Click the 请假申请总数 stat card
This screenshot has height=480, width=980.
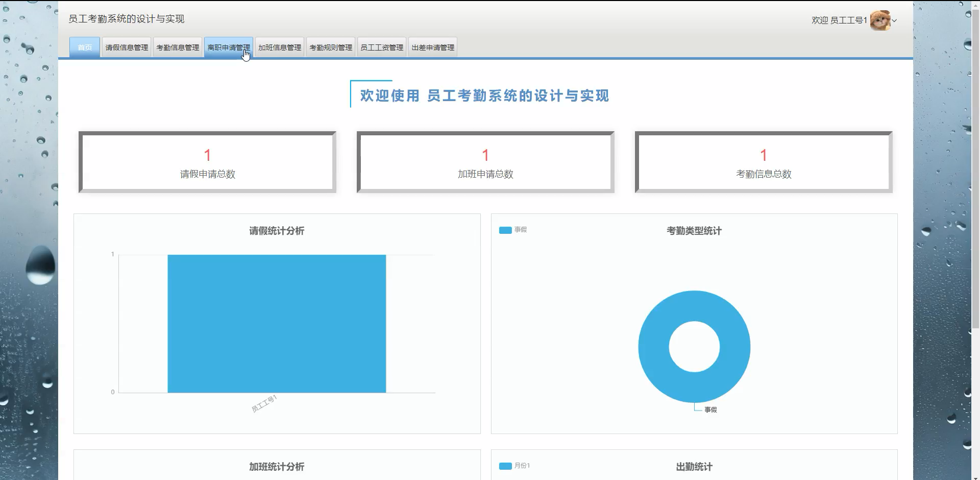click(207, 162)
